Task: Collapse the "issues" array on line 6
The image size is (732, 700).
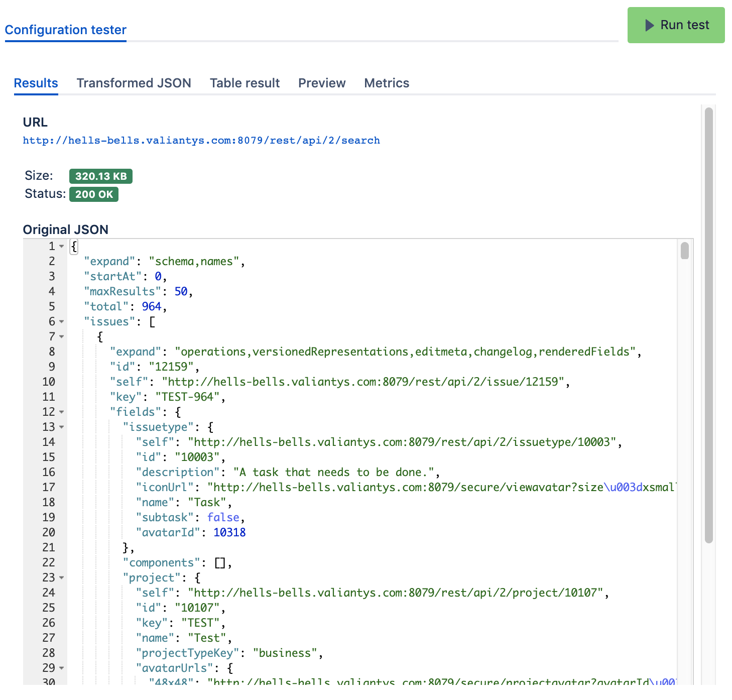Action: coord(62,322)
